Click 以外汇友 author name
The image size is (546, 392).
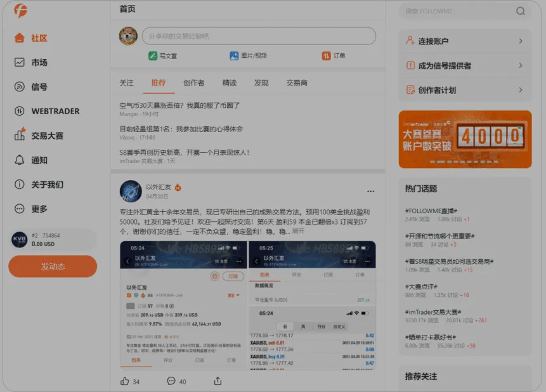point(159,187)
